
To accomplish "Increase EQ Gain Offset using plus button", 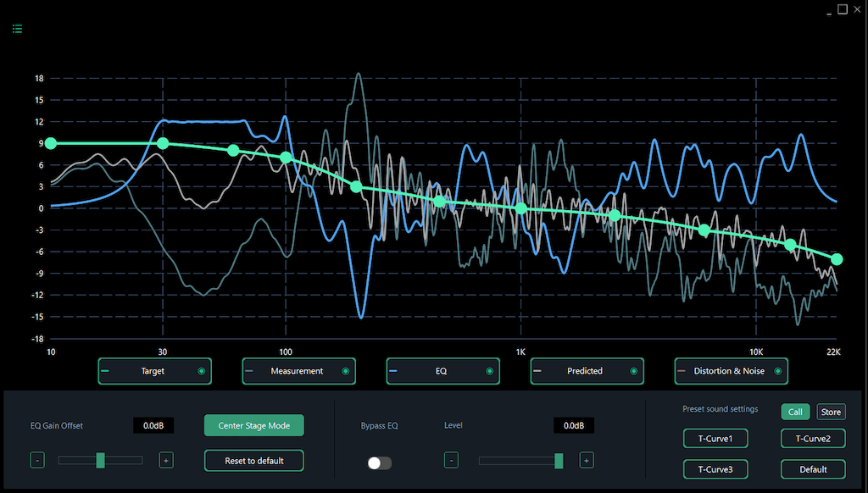I will [x=166, y=460].
